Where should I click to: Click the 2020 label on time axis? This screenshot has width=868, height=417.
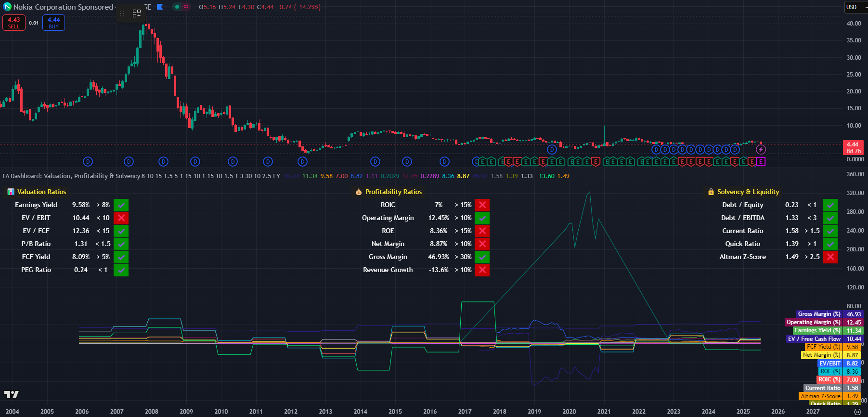coord(569,411)
